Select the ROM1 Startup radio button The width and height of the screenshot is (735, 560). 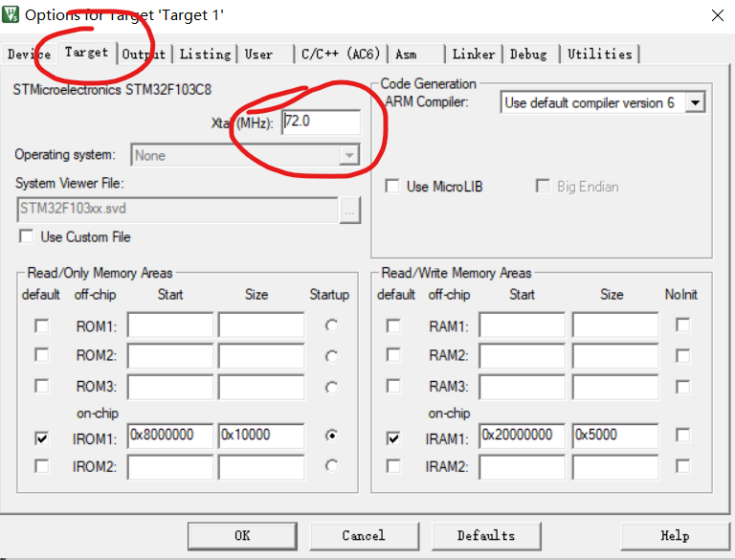331,325
